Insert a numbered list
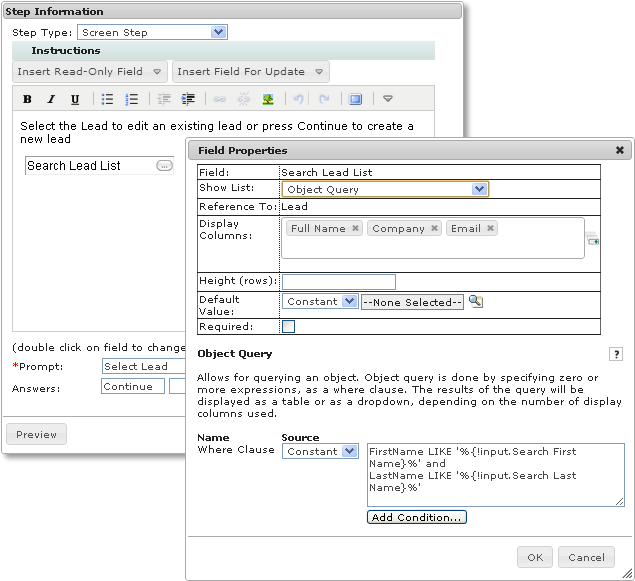Viewport: 635px width, 581px height. 132,99
